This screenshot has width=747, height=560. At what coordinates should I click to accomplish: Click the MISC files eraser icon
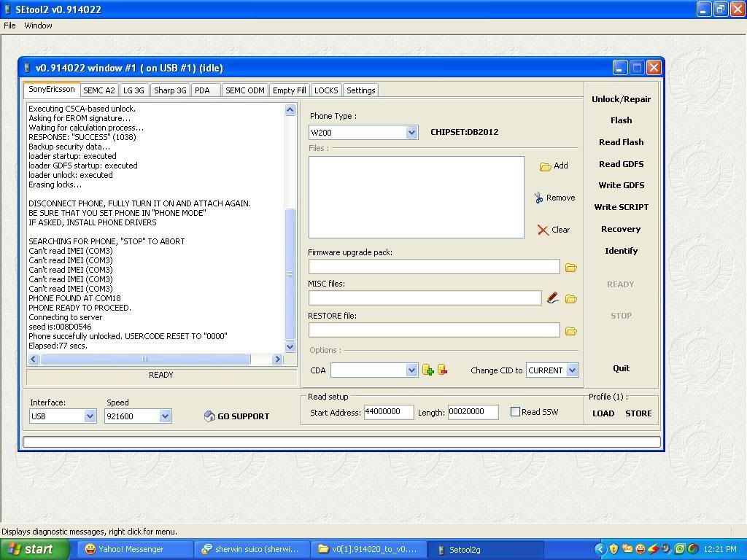click(x=553, y=298)
